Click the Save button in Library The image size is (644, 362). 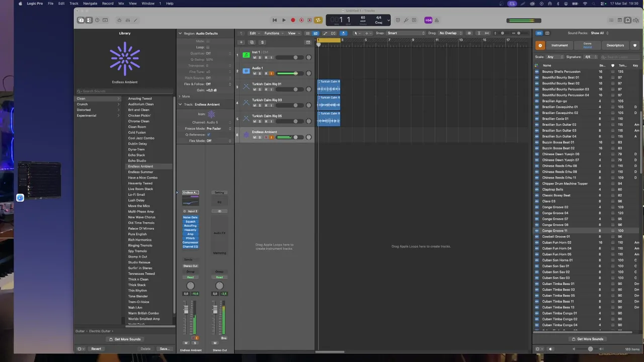click(164, 349)
